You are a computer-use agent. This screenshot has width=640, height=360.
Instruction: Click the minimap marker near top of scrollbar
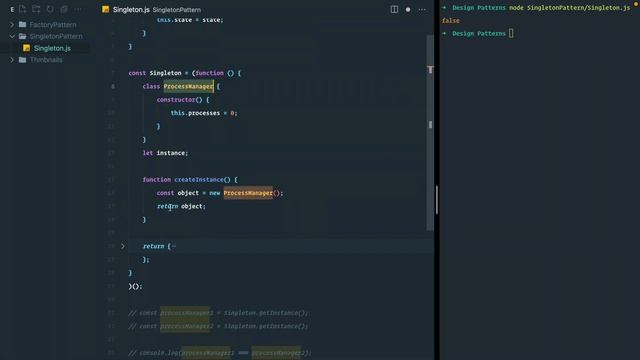[430, 69]
